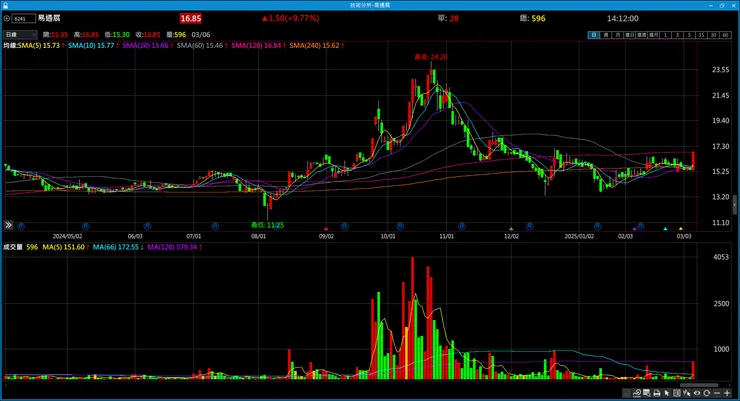Select the 1-minute timeframe button

pyautogui.click(x=665, y=35)
